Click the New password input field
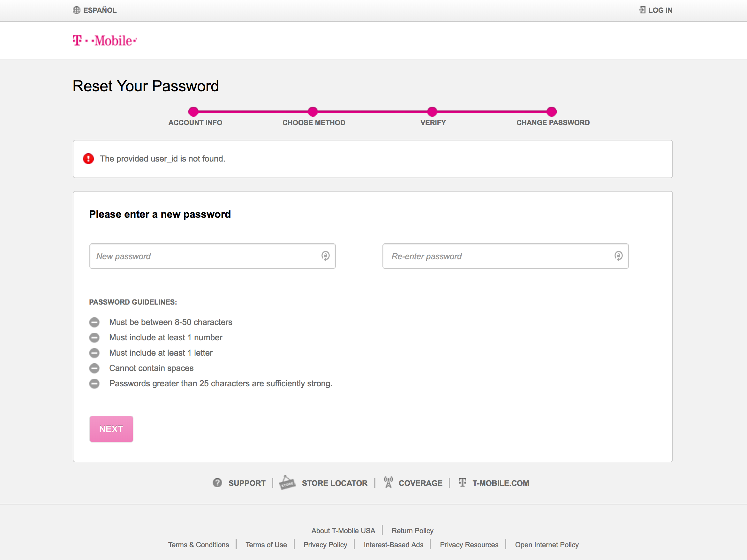This screenshot has width=747, height=560. tap(213, 256)
